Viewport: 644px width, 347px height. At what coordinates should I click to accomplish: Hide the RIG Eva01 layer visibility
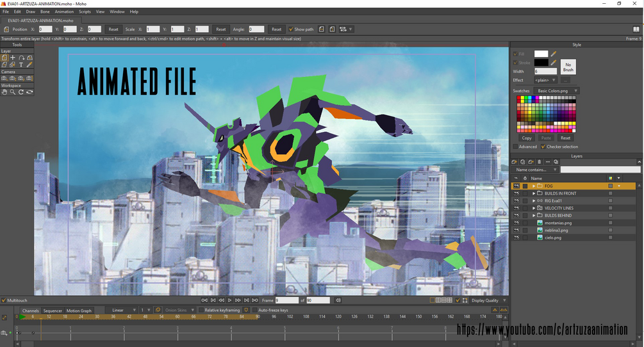coord(516,200)
